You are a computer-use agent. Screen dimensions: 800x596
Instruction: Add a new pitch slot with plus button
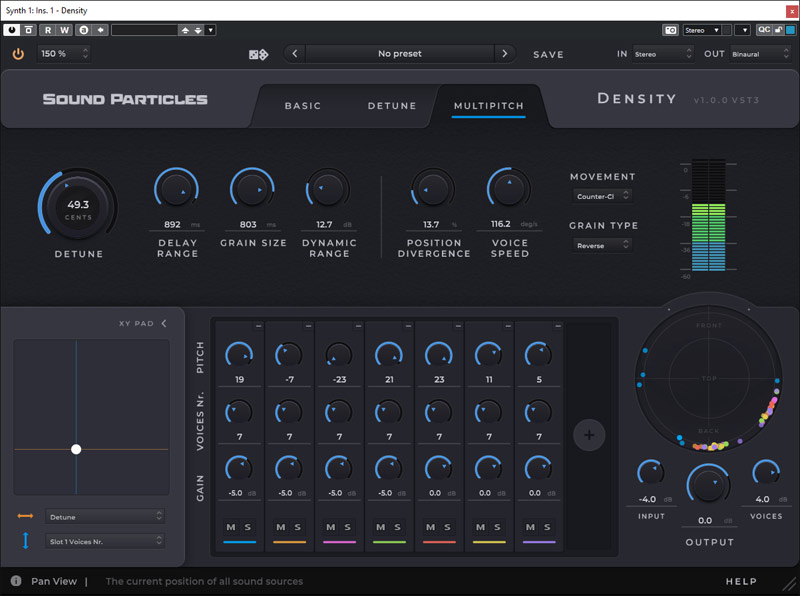(589, 435)
